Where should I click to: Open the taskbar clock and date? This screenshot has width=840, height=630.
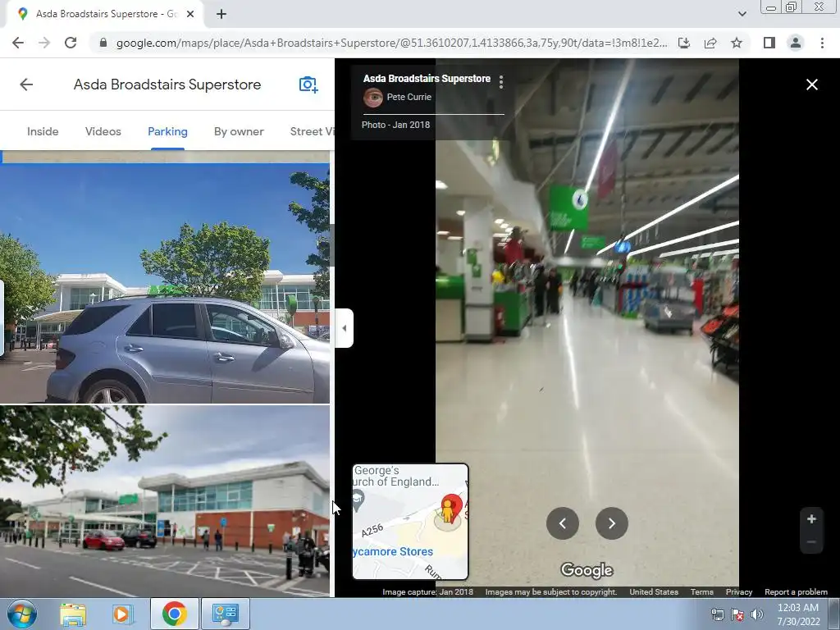tap(797, 614)
